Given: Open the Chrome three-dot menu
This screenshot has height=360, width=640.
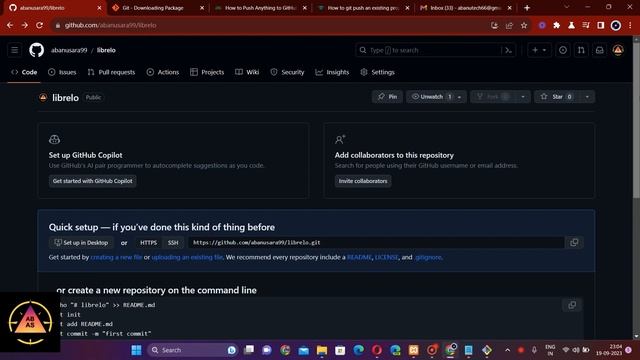Looking at the screenshot, I should pyautogui.click(x=631, y=25).
